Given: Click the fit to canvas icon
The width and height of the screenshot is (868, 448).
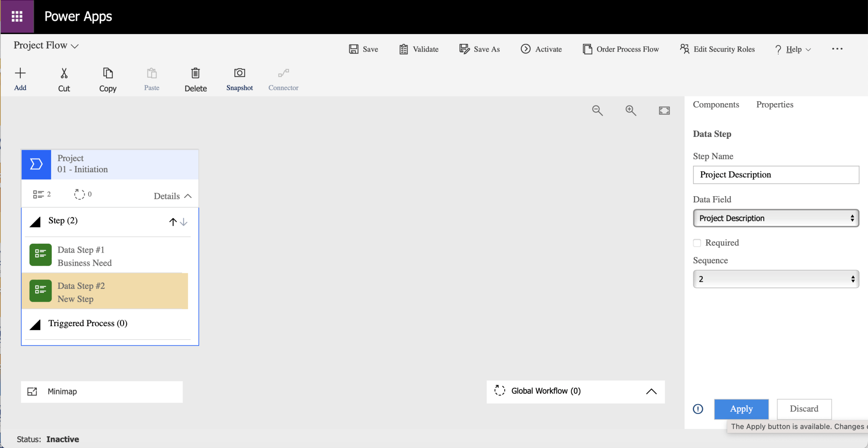Looking at the screenshot, I should 664,110.
